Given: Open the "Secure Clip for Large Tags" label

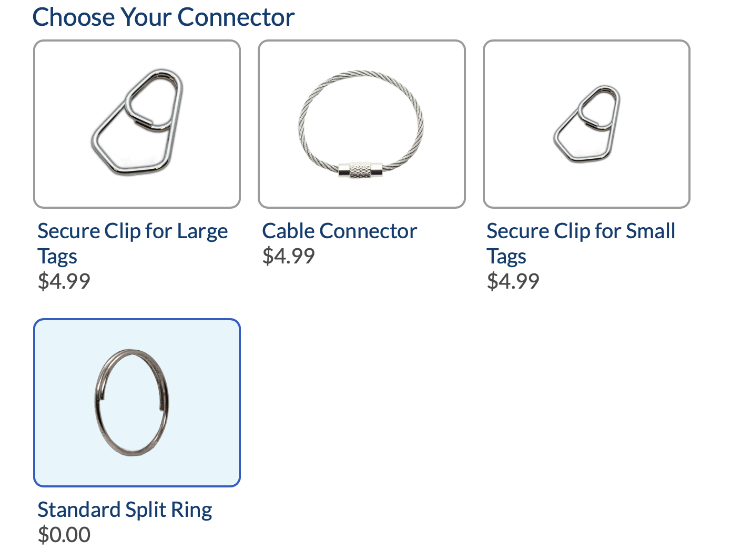Looking at the screenshot, I should 133,231.
